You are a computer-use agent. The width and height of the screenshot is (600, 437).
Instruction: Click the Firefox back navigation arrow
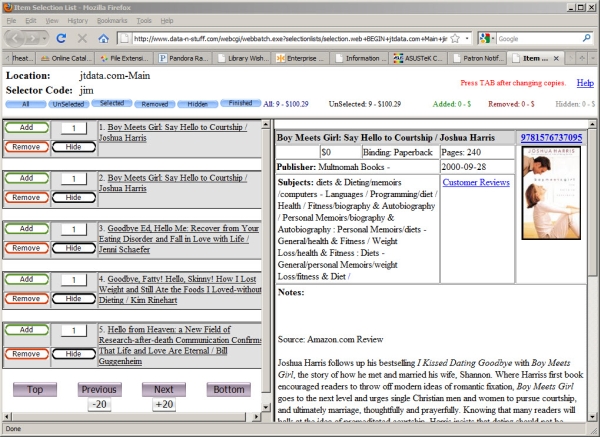(15, 38)
